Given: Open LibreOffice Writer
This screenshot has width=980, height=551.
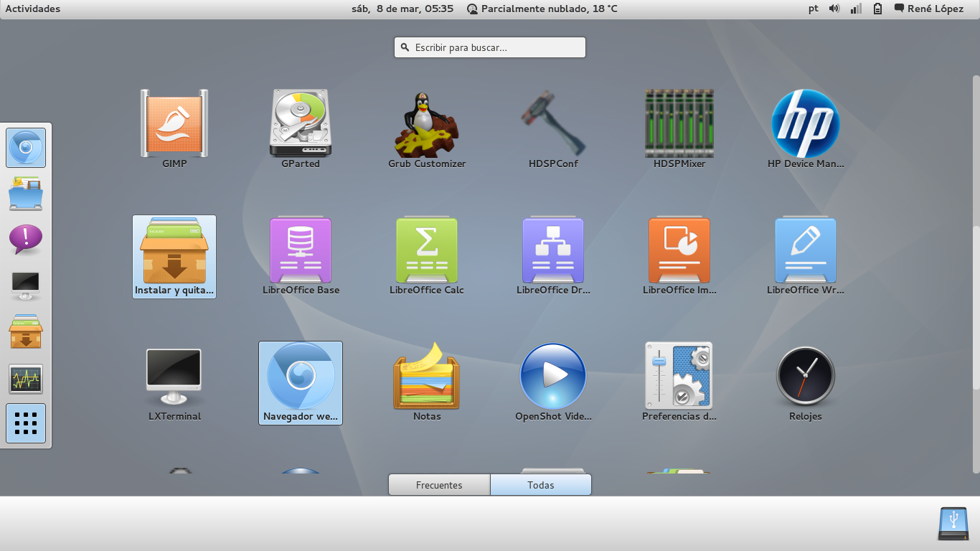Looking at the screenshot, I should pyautogui.click(x=806, y=257).
